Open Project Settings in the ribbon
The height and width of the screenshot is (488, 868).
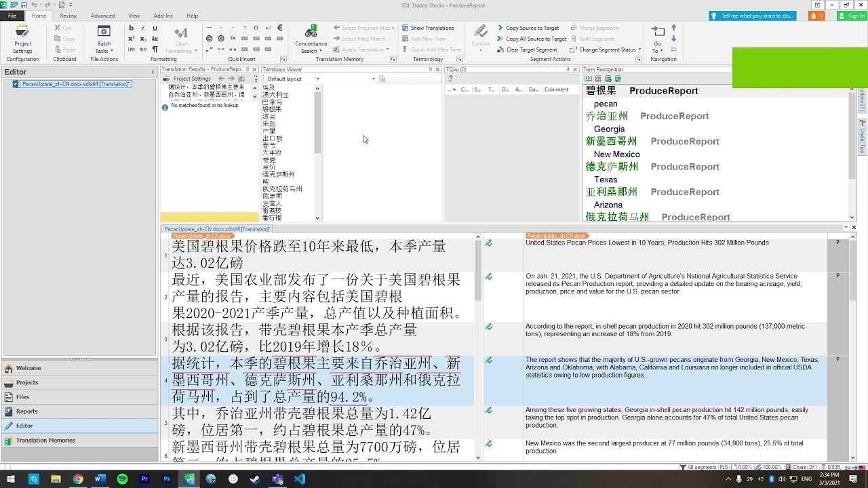pyautogui.click(x=22, y=39)
